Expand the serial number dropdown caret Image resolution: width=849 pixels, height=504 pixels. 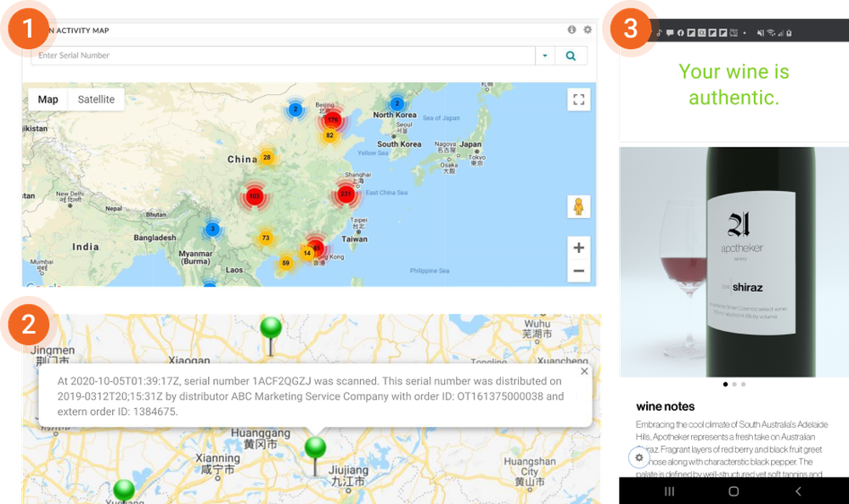point(545,56)
